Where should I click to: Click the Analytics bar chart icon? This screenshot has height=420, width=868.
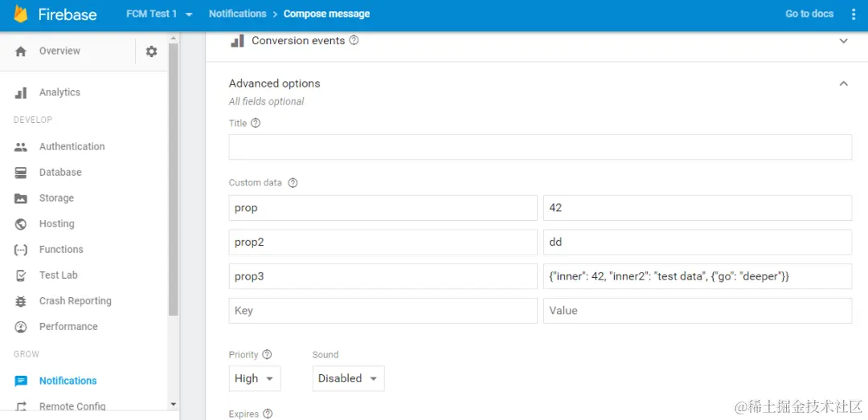[20, 92]
